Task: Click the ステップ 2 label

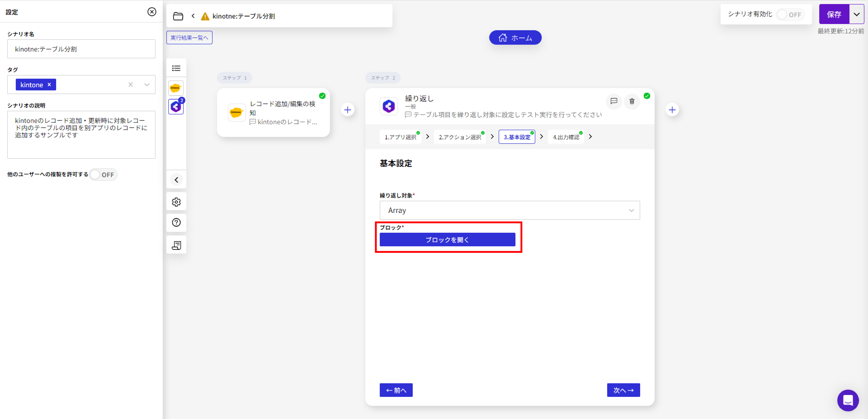Action: (383, 78)
